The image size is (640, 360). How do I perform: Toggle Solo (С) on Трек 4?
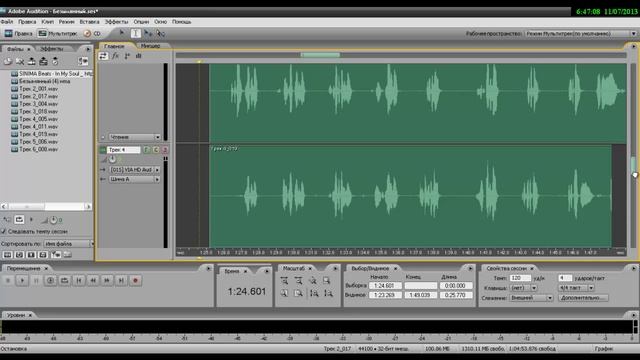pos(156,150)
